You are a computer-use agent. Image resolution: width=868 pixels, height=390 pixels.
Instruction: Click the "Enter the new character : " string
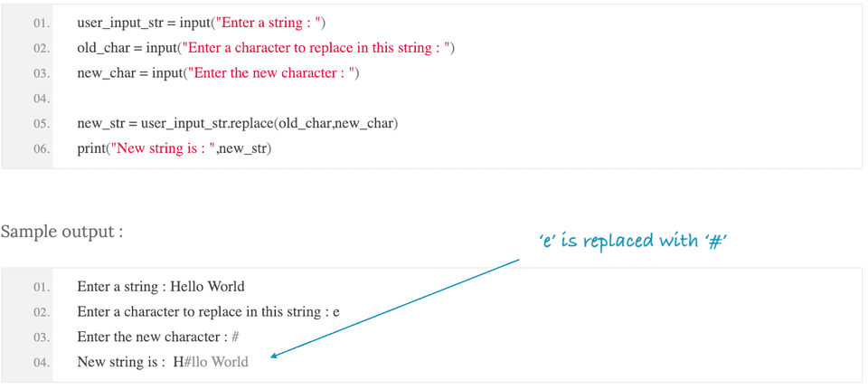click(x=269, y=73)
